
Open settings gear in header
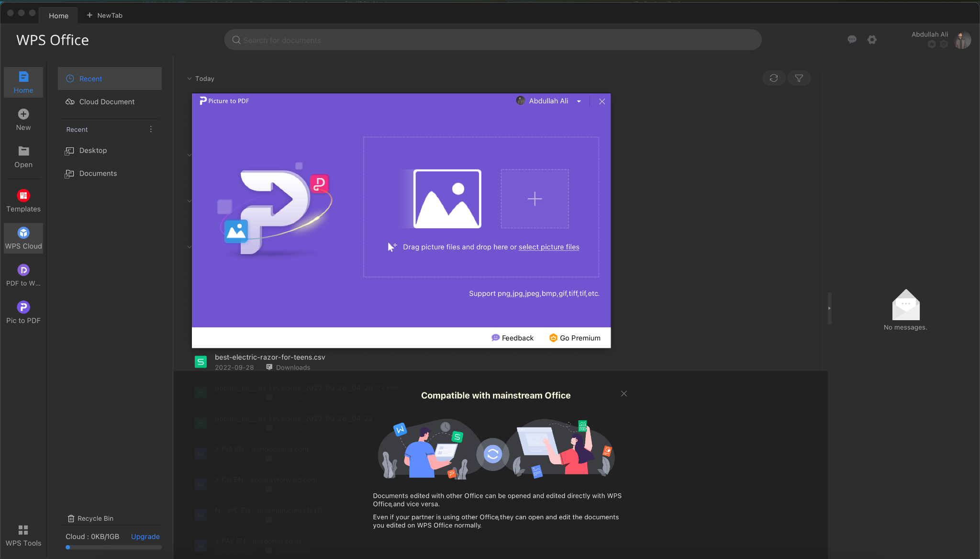(872, 40)
